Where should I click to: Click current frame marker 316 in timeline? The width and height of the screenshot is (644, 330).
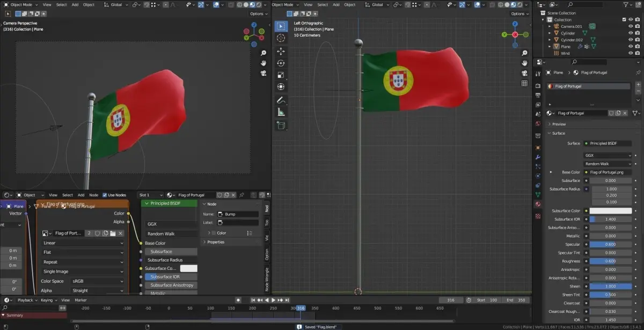[301, 308]
